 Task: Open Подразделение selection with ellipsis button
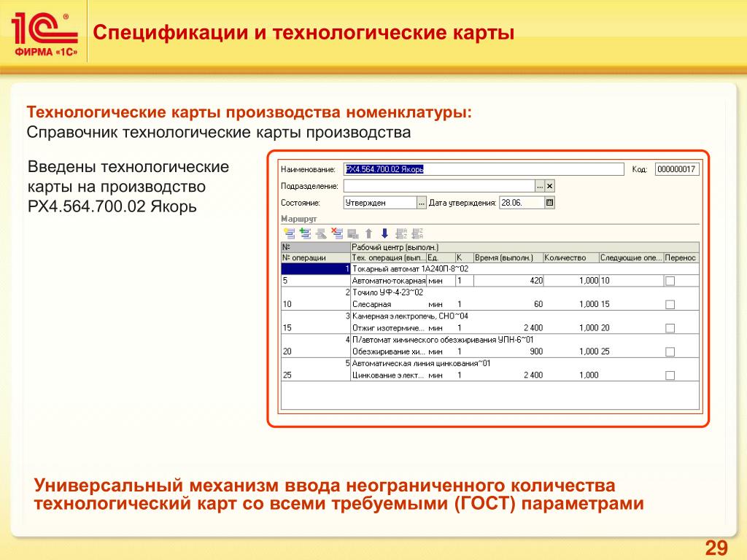(539, 186)
